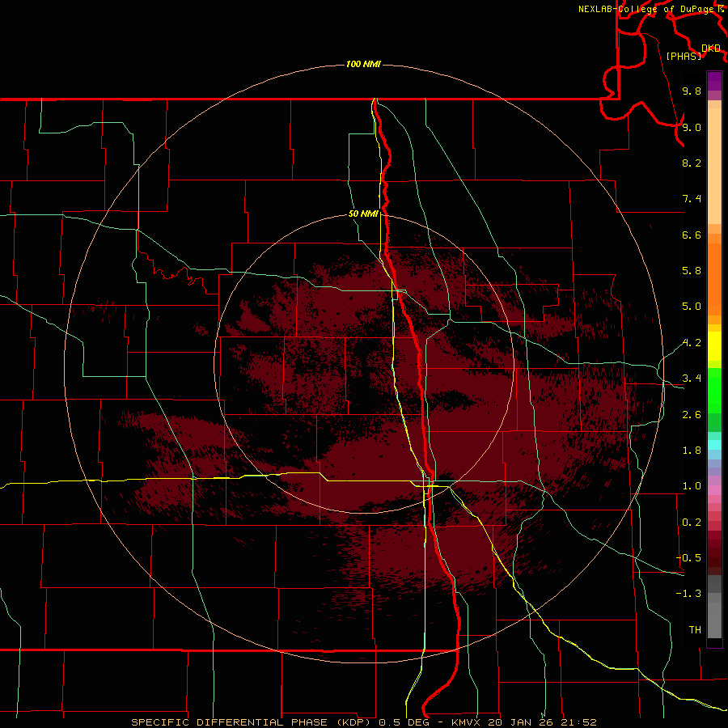
Task: Pick the orange segment of color bar
Action: 714,279
